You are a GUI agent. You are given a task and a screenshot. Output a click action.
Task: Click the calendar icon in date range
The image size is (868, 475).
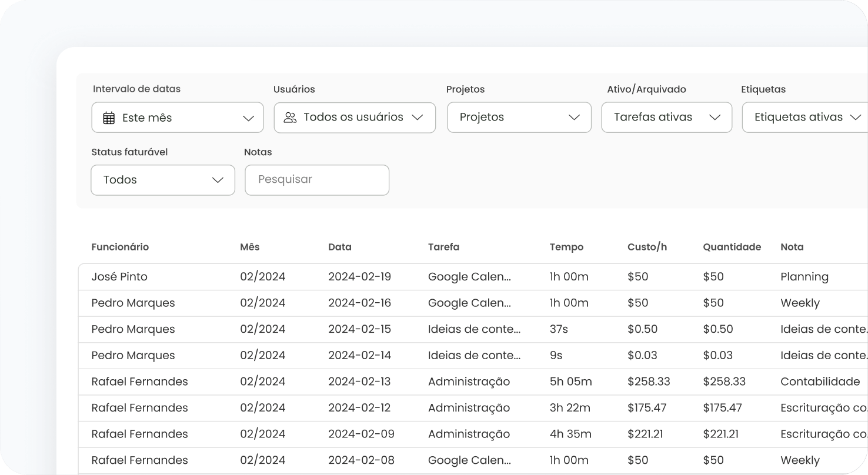click(109, 118)
